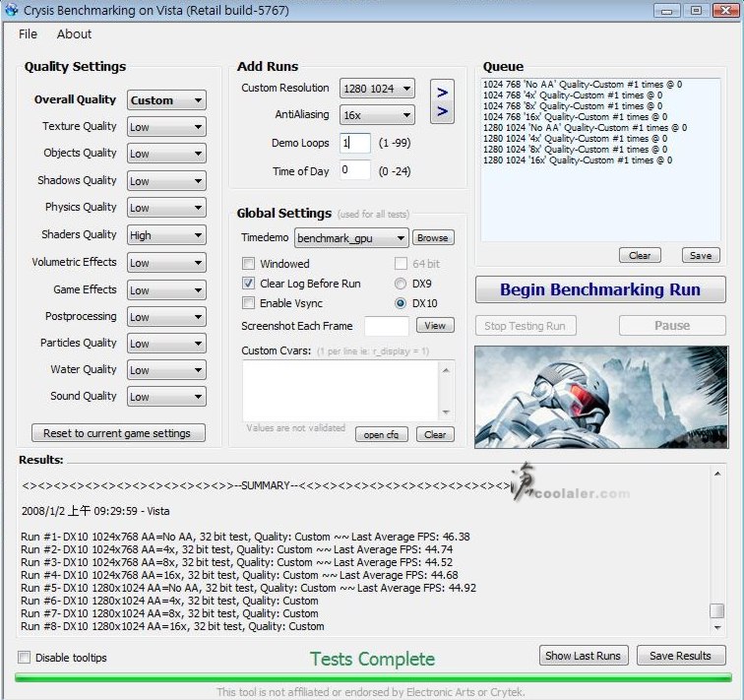This screenshot has height=700, width=744.
Task: Open the Custom Resolution dropdown
Action: click(377, 89)
